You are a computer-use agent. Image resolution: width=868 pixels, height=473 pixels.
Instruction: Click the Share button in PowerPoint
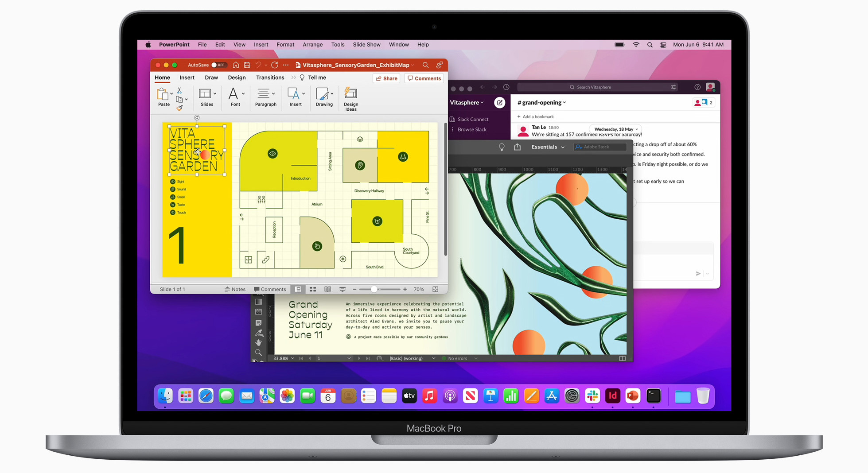tap(386, 78)
